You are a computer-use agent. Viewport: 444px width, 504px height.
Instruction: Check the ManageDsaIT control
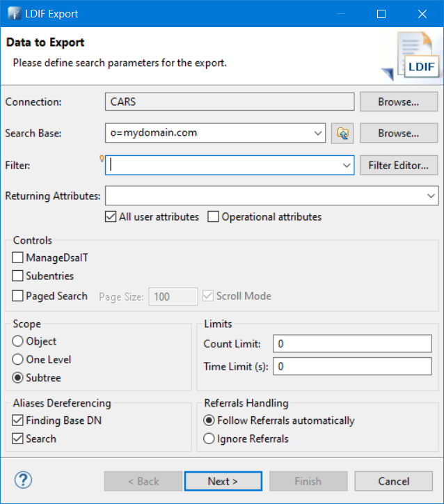point(17,258)
